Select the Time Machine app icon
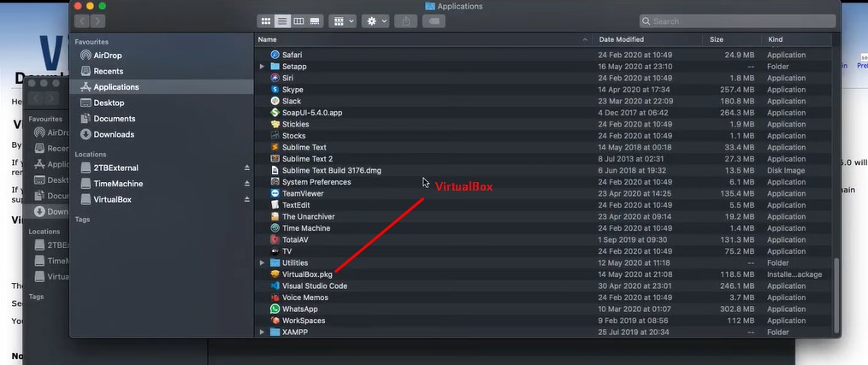The image size is (868, 365). [x=275, y=228]
